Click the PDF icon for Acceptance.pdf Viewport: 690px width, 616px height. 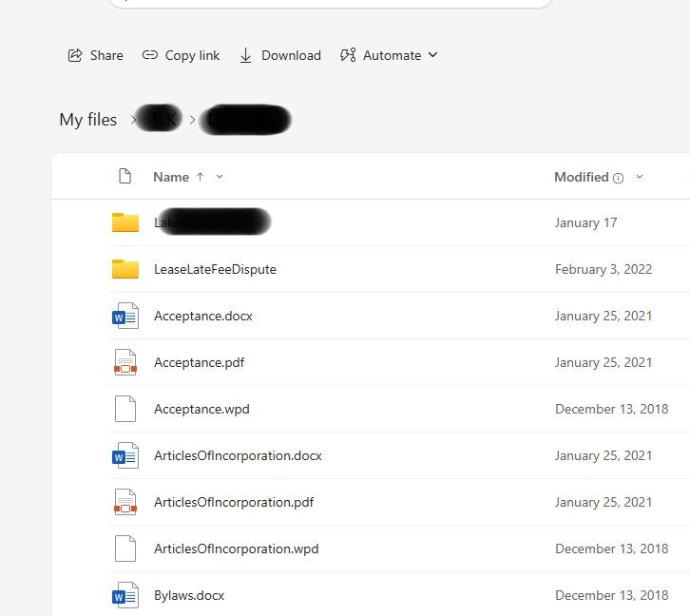(x=125, y=362)
